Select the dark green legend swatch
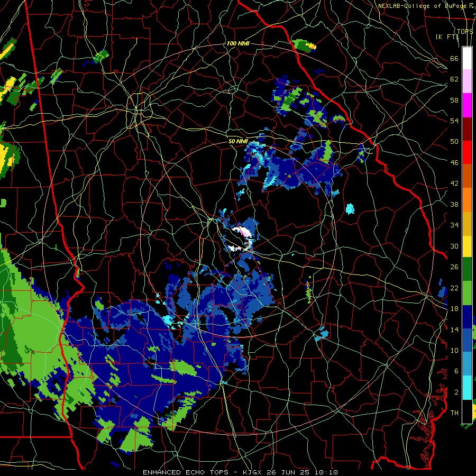 coord(467,269)
